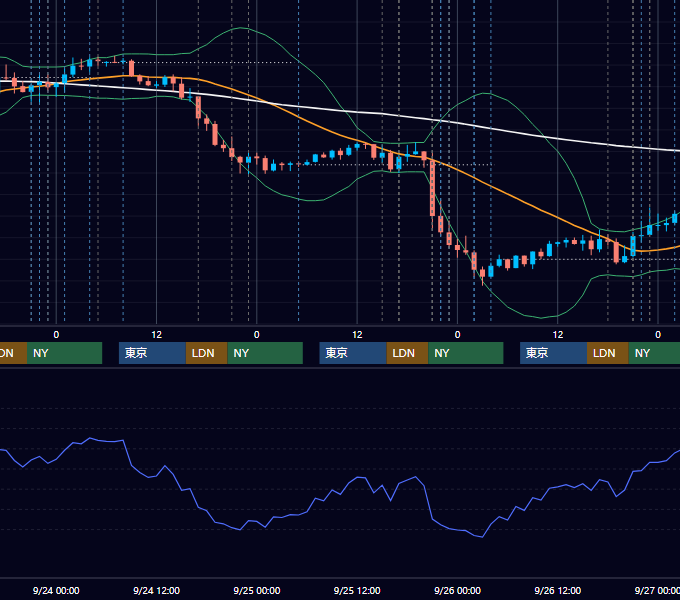Click the 9/26 12:00 time axis label
This screenshot has width=680, height=600.
[x=558, y=590]
